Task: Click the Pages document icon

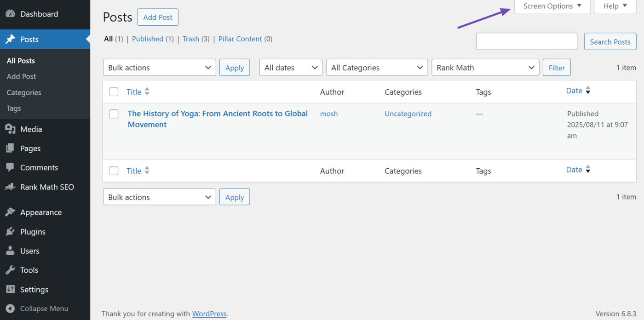Action: click(x=10, y=148)
